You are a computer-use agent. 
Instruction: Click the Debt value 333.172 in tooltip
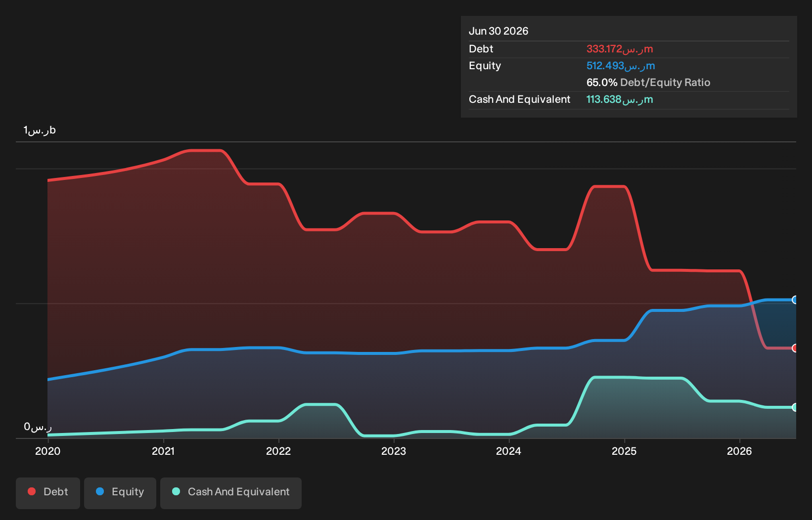coord(620,49)
